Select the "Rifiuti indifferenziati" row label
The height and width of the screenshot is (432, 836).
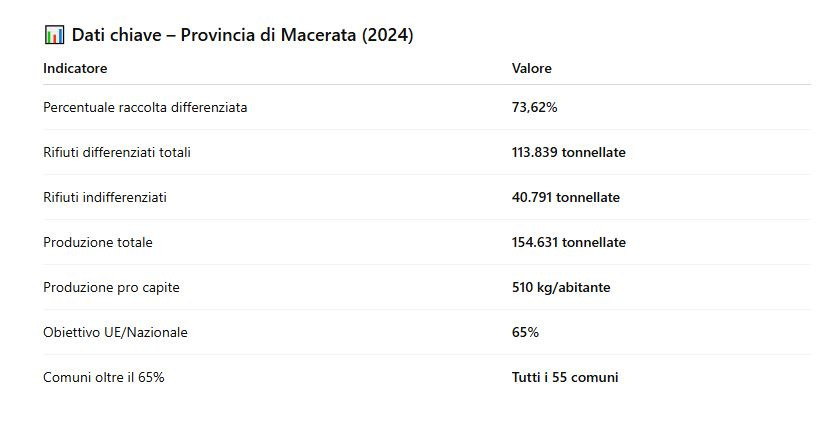pyautogui.click(x=105, y=197)
